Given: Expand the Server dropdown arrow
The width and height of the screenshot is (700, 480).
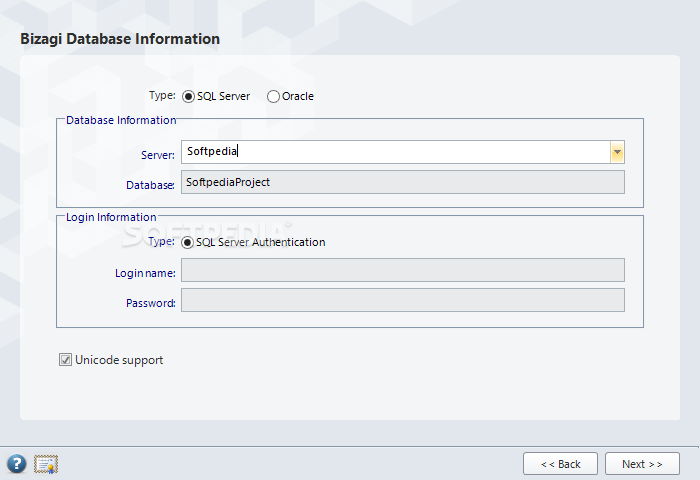Looking at the screenshot, I should click(x=617, y=152).
